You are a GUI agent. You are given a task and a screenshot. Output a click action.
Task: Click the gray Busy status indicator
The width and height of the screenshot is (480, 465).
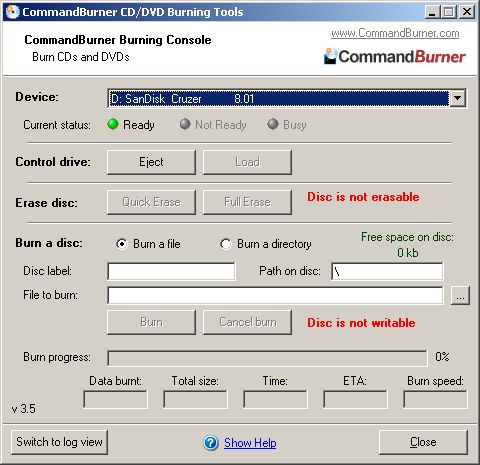[x=273, y=124]
